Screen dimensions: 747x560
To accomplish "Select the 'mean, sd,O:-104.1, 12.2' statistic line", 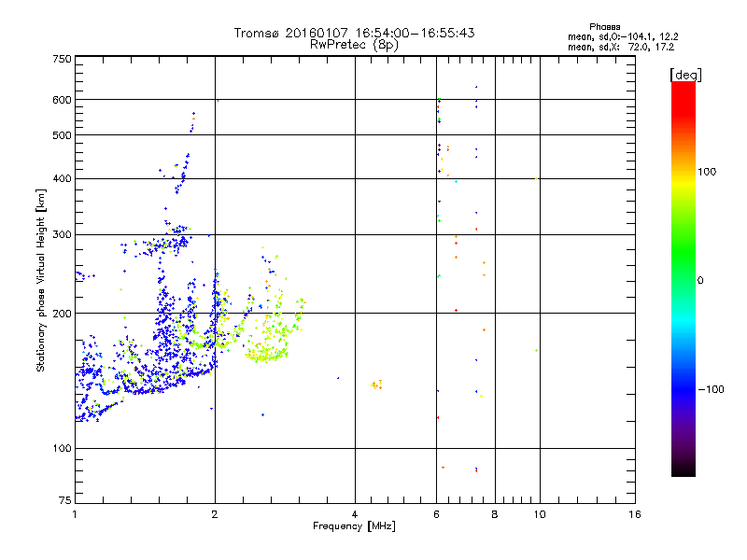I will (623, 36).
